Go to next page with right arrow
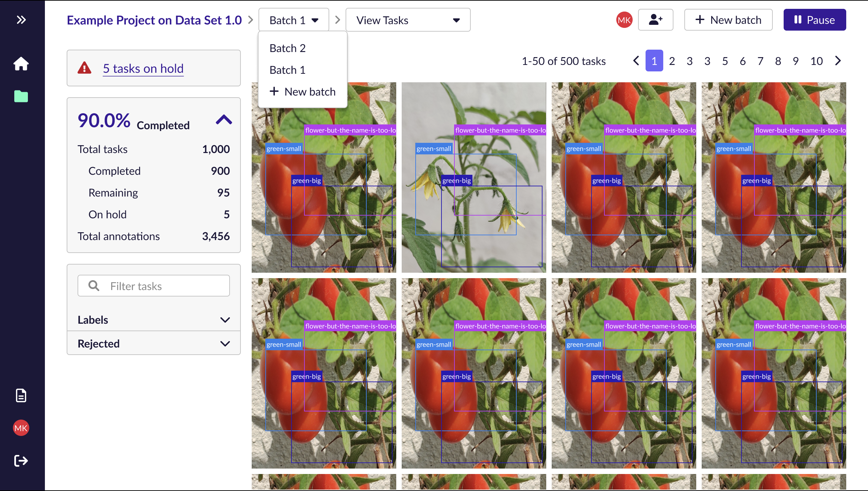 point(838,61)
